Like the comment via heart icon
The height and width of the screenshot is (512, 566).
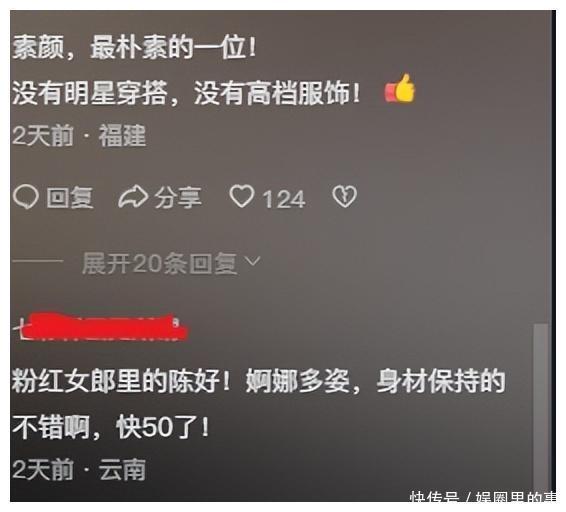click(x=242, y=196)
